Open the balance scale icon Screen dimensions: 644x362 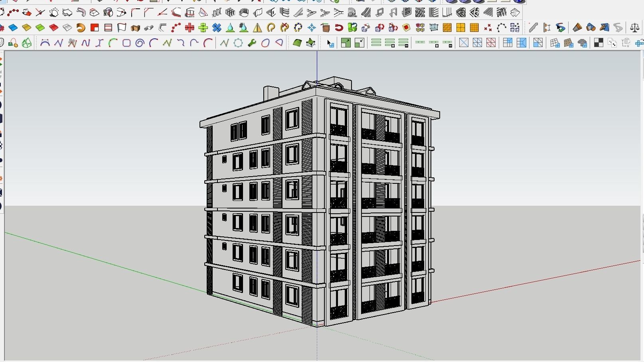[x=635, y=28]
